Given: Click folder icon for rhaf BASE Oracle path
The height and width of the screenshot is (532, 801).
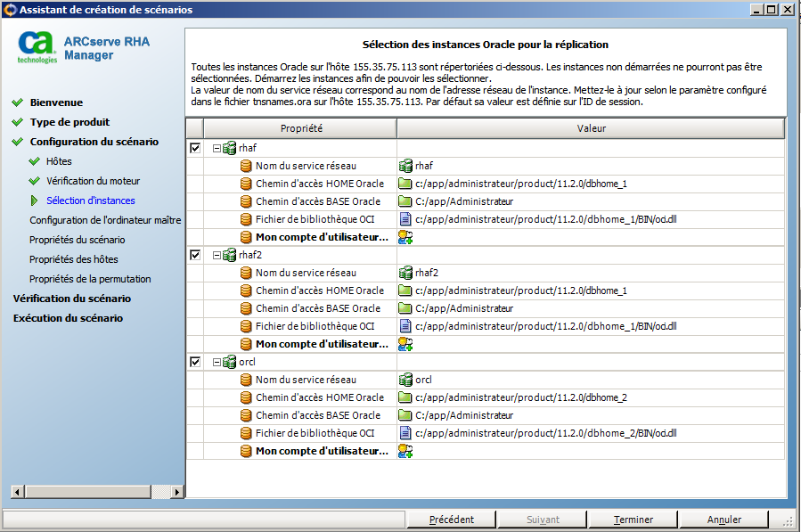Looking at the screenshot, I should [x=405, y=201].
